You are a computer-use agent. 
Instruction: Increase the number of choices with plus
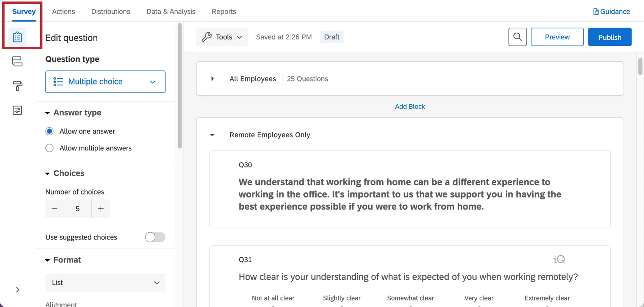101,209
